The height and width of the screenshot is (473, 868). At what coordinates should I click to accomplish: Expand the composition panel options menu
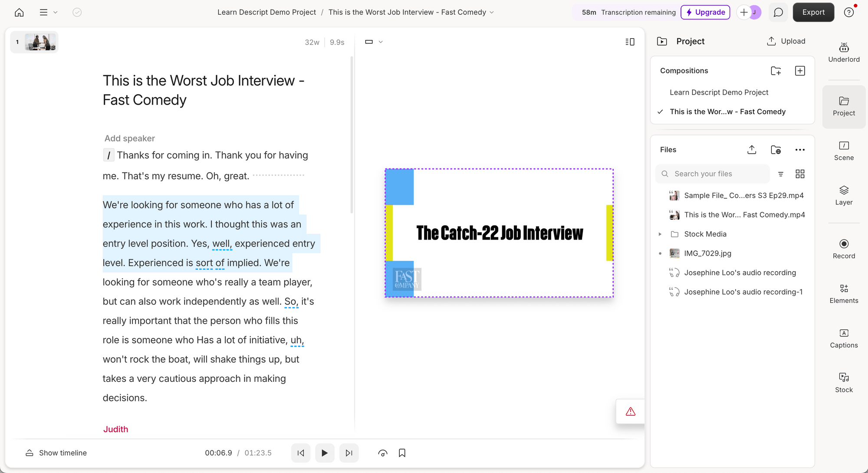click(799, 71)
